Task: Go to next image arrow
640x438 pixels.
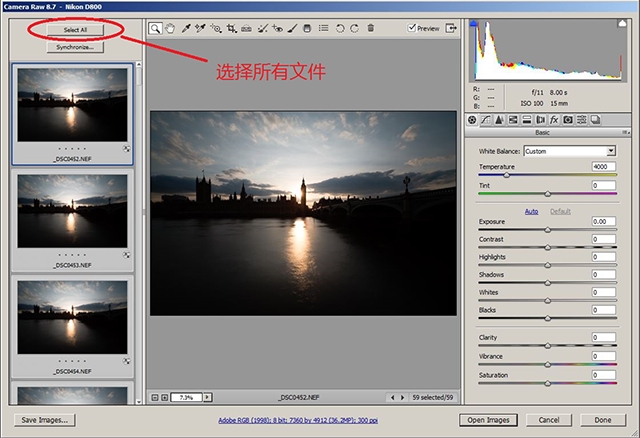Action: (x=402, y=397)
